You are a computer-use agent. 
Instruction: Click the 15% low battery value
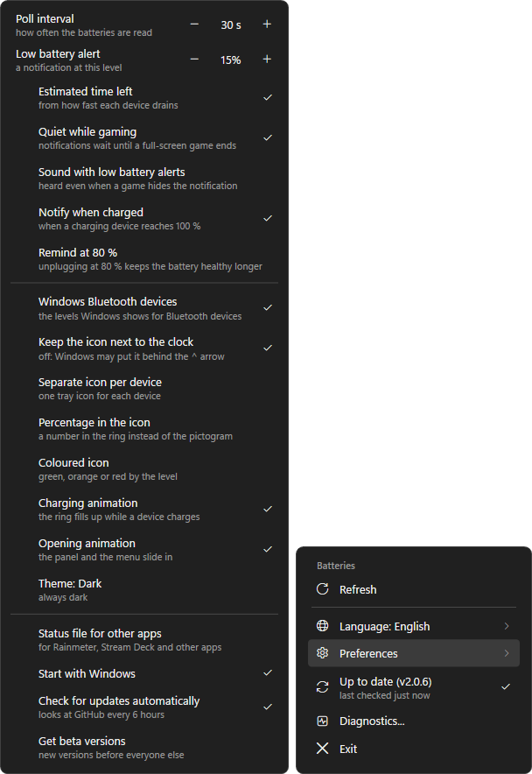coord(230,60)
